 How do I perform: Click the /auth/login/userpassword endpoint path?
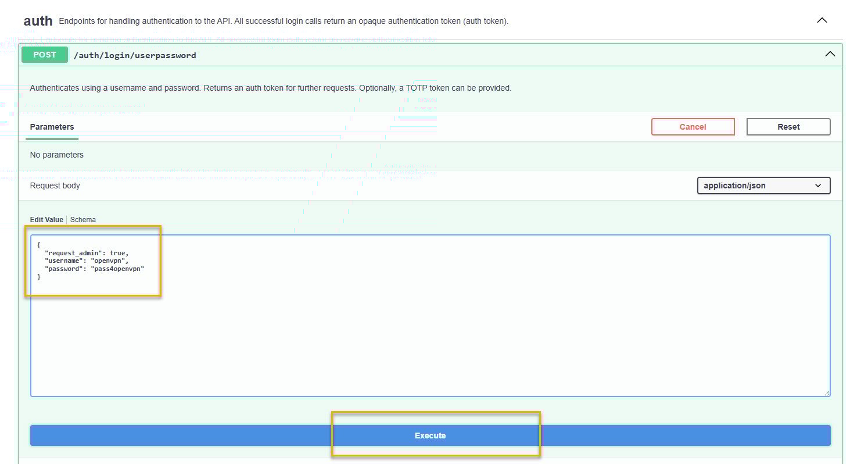click(135, 55)
